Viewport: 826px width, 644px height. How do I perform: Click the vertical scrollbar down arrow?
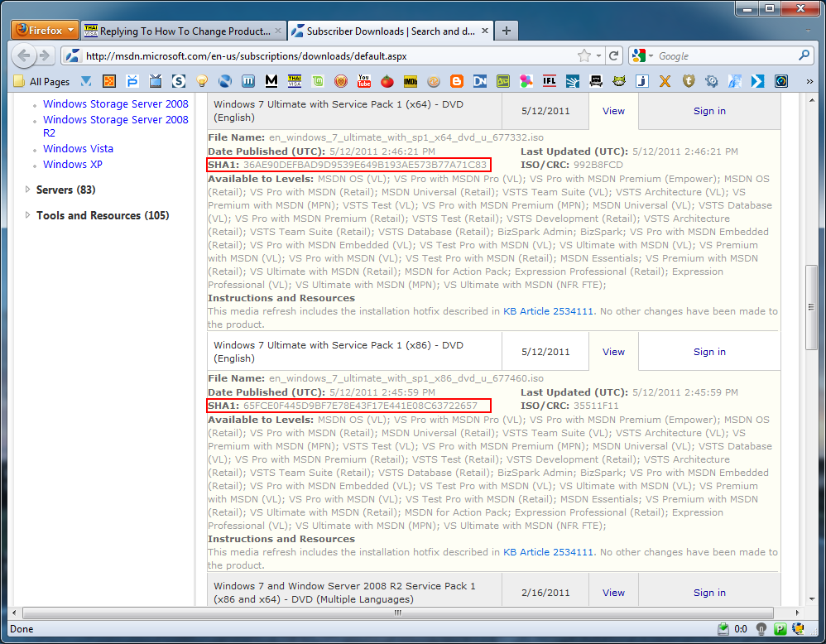812,598
